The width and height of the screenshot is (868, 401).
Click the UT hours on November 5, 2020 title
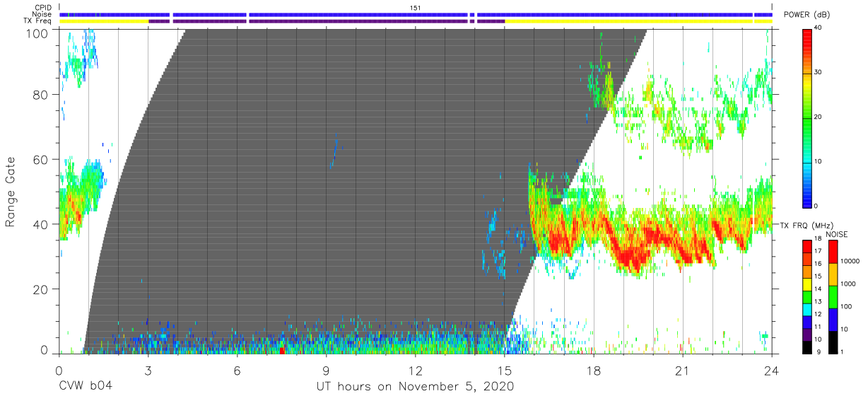coord(415,387)
